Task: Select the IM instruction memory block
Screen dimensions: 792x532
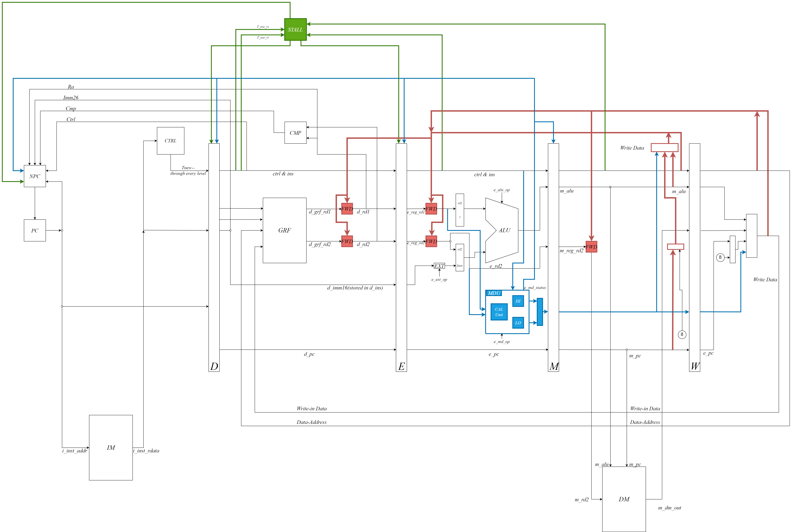Action: click(111, 448)
